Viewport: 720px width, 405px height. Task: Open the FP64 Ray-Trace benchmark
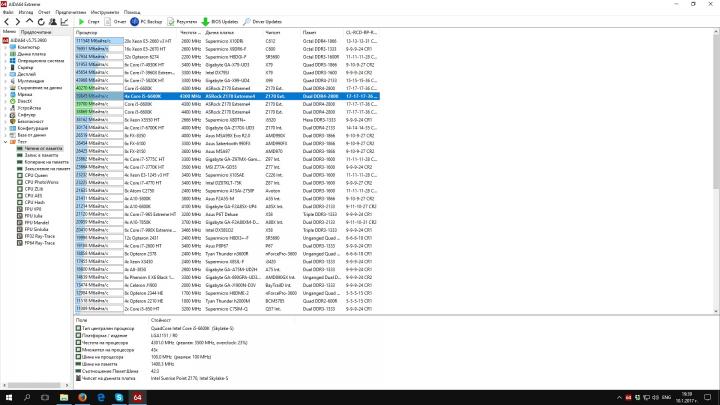pyautogui.click(x=39, y=243)
